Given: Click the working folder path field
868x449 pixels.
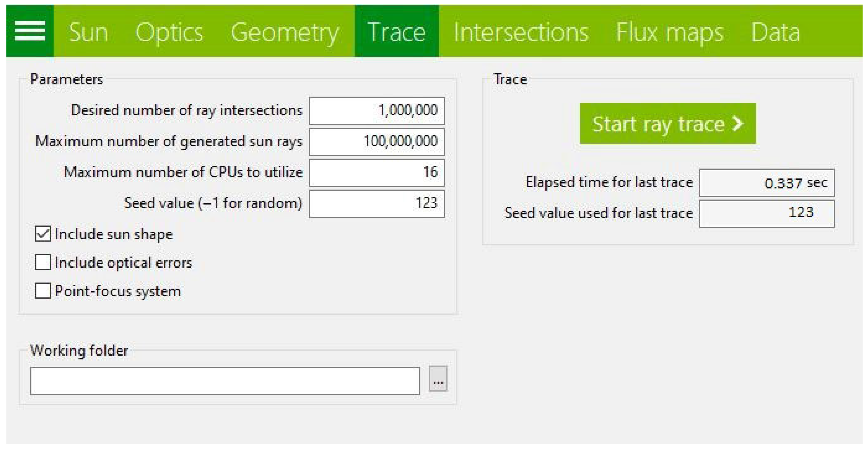Looking at the screenshot, I should (225, 381).
